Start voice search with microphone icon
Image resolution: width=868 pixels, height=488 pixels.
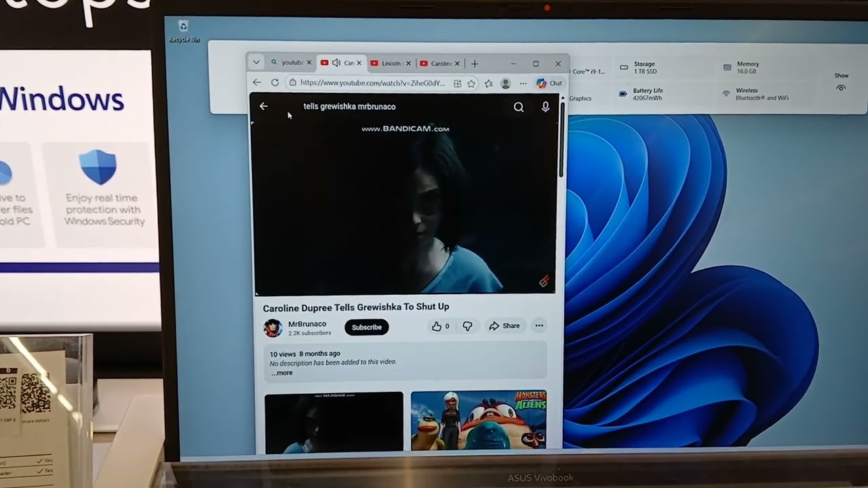tap(545, 107)
